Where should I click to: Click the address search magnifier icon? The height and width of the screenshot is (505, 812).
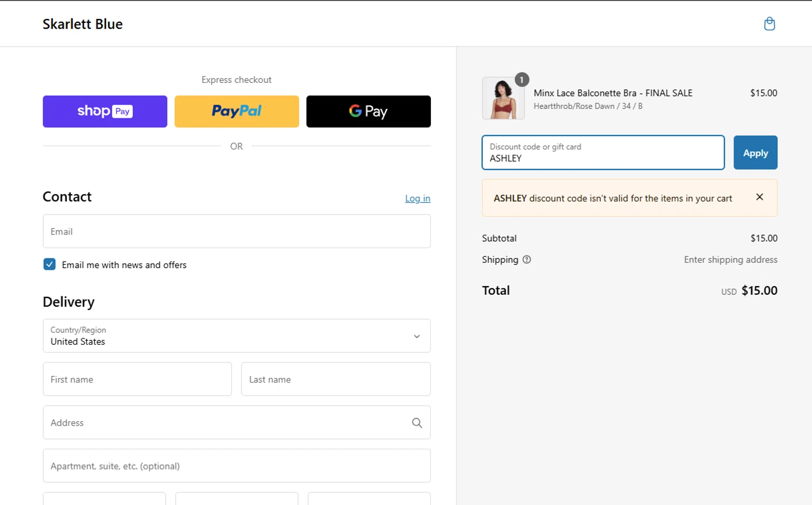[417, 423]
